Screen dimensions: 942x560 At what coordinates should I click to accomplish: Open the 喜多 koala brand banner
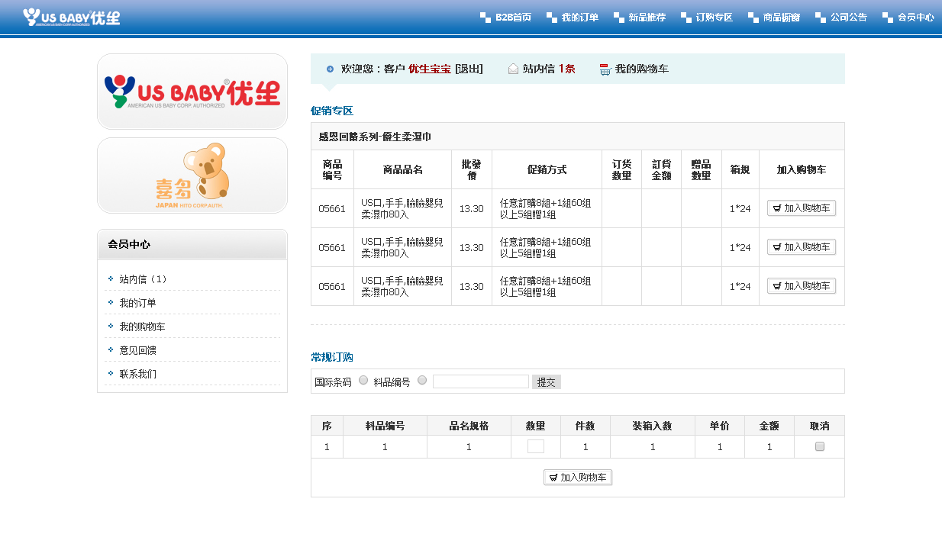tap(192, 175)
